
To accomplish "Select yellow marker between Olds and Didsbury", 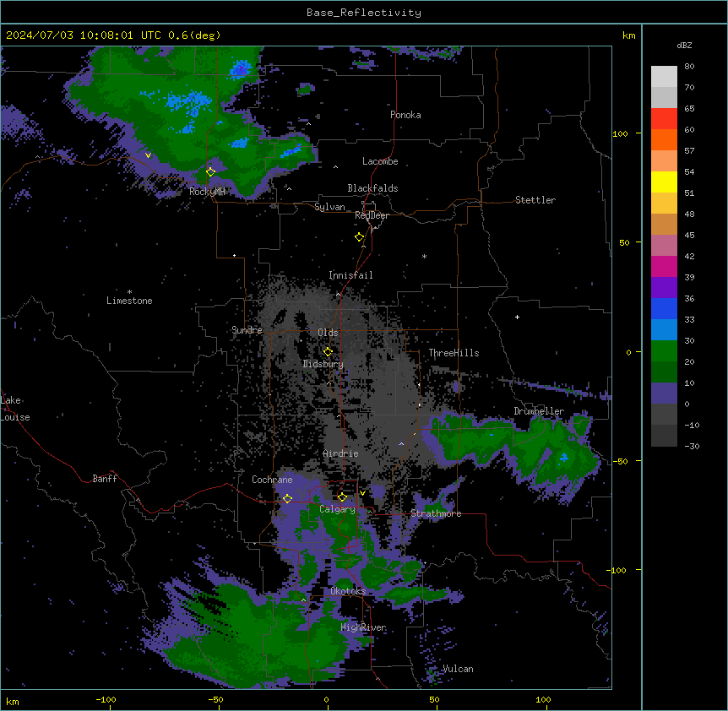I will tap(328, 351).
